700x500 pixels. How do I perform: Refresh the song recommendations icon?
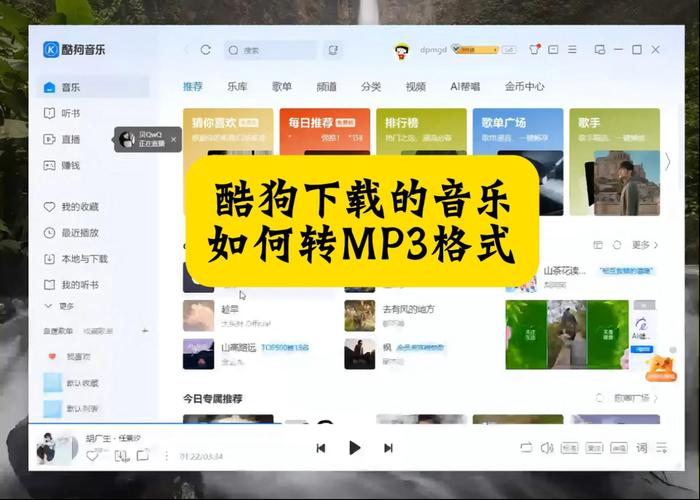point(617,245)
